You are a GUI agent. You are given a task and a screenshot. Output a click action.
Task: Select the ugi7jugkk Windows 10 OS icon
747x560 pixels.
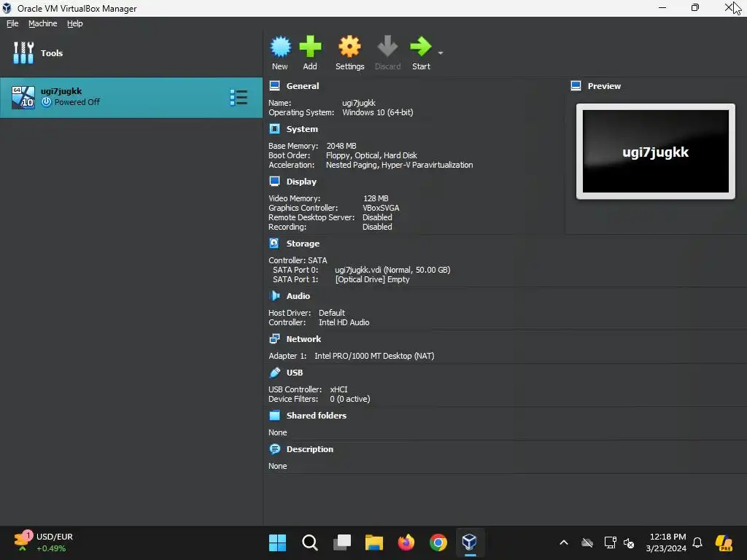(23, 97)
